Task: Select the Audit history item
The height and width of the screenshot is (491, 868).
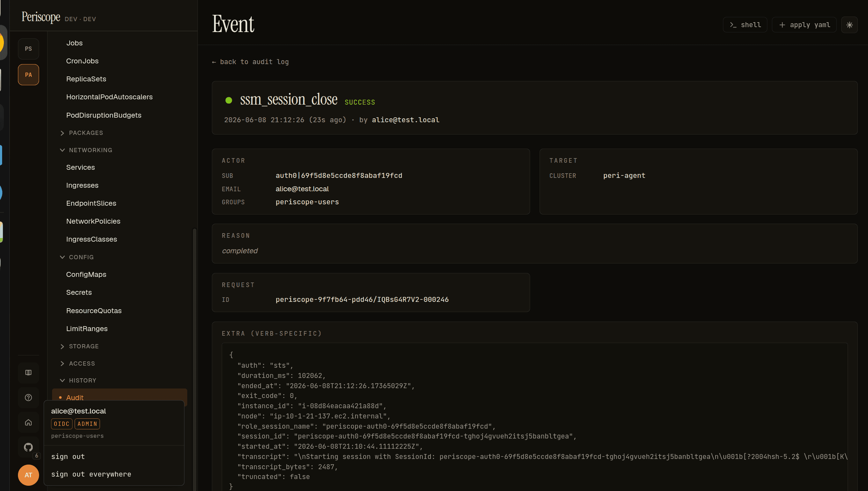Action: point(120,394)
